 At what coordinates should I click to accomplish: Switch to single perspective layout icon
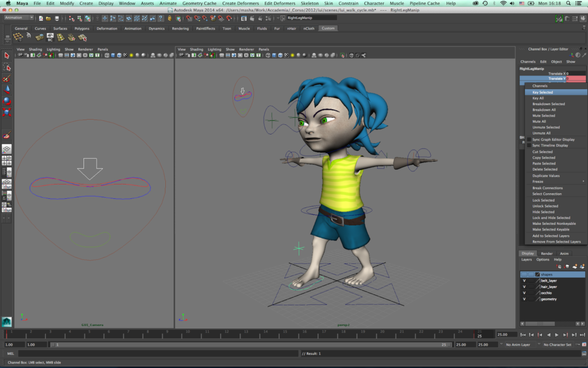(x=7, y=148)
